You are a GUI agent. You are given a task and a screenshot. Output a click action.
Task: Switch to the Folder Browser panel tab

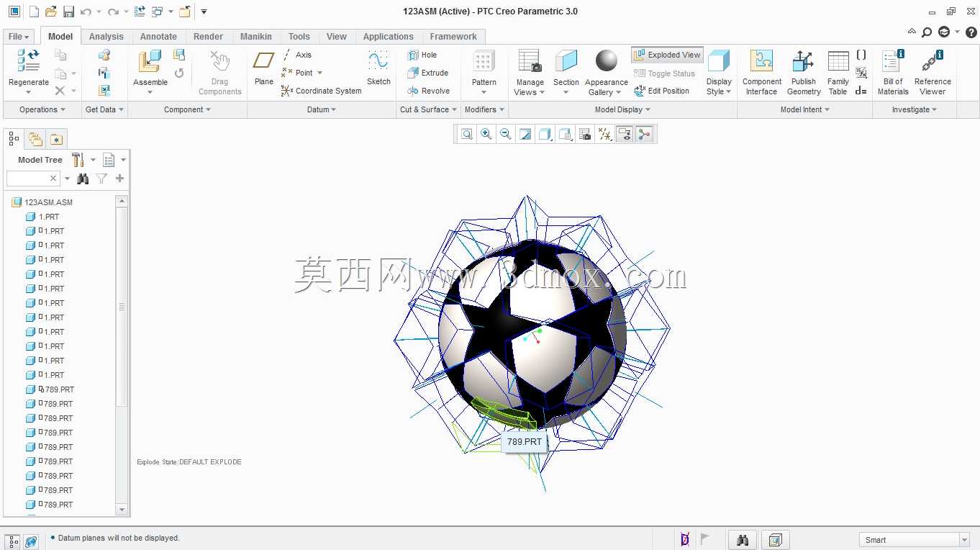tap(35, 139)
